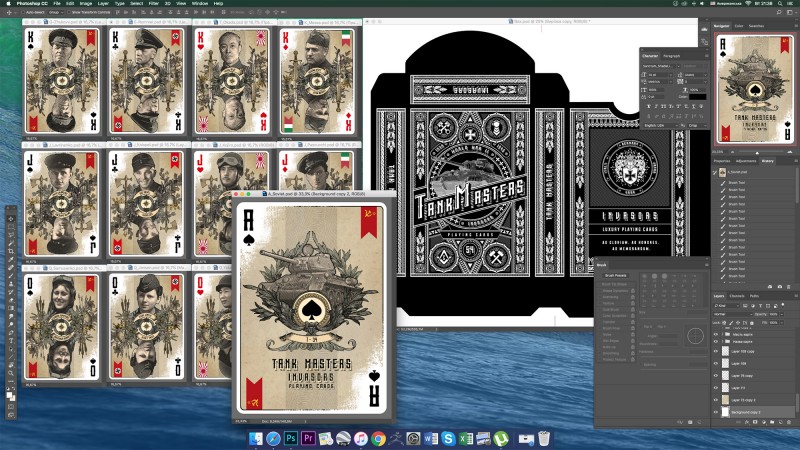This screenshot has width=800, height=450.
Task: Create a new layer
Action: 781,422
